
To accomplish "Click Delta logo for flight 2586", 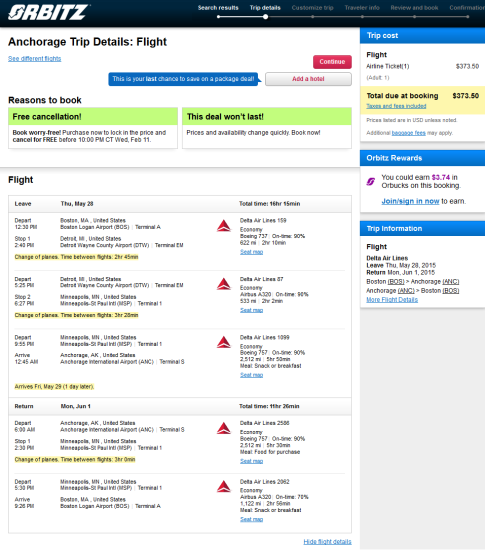I will 224,428.
